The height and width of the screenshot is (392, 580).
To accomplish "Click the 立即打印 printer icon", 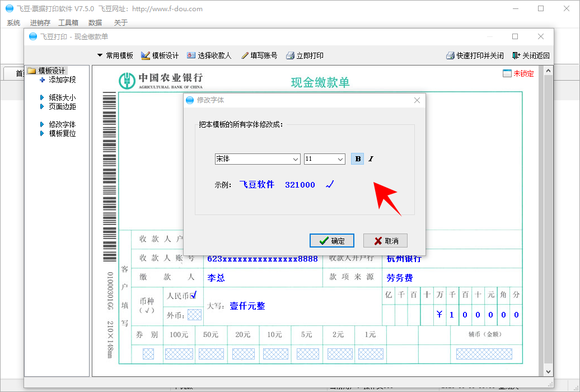I will point(291,55).
